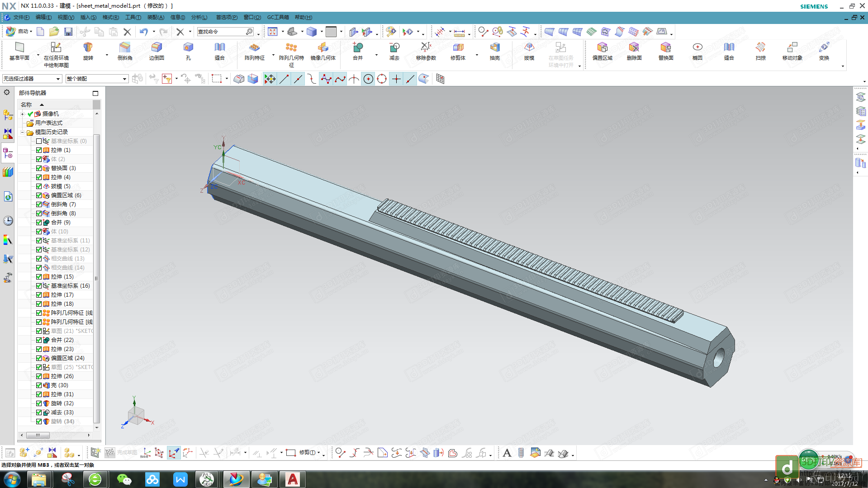Click the 镜像几何体 mirror geometry tool
Viewport: 868px width, 488px height.
[323, 51]
